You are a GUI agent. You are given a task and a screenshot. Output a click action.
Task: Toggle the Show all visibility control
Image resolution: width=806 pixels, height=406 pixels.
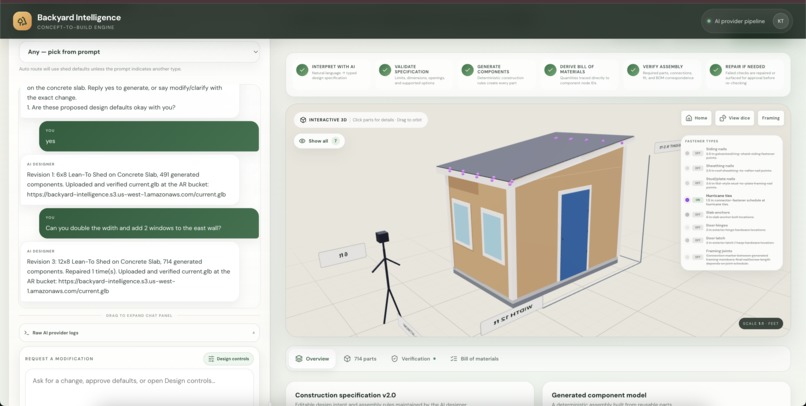click(x=319, y=141)
